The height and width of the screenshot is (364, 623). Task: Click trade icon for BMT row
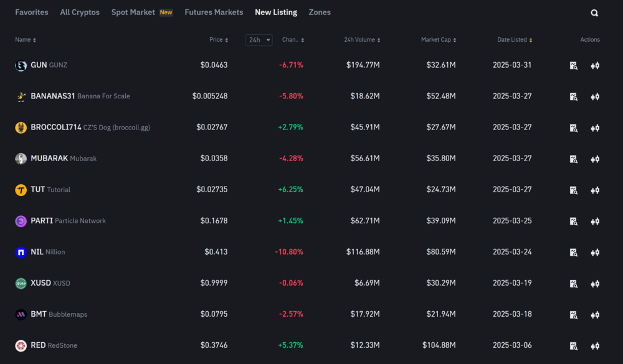[x=595, y=315]
